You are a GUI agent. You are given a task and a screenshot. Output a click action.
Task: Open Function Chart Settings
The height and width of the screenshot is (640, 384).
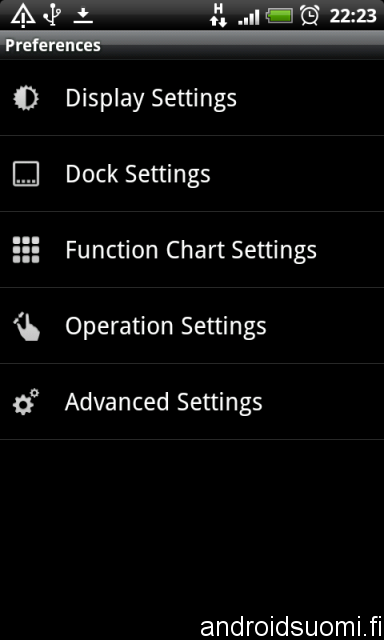pos(192,250)
